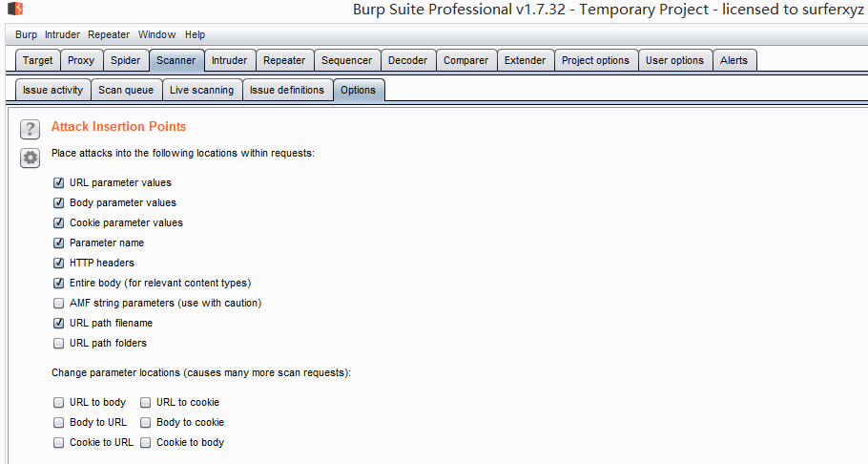Image resolution: width=868 pixels, height=464 pixels.
Task: Click 'Place attacks into the following locations' text
Action: point(183,153)
